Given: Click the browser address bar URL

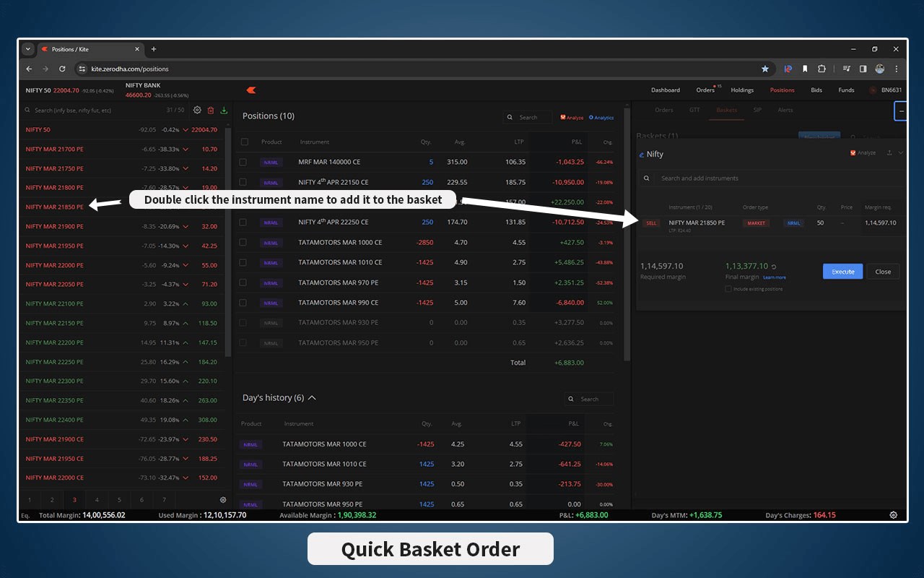Looking at the screenshot, I should pyautogui.click(x=130, y=69).
